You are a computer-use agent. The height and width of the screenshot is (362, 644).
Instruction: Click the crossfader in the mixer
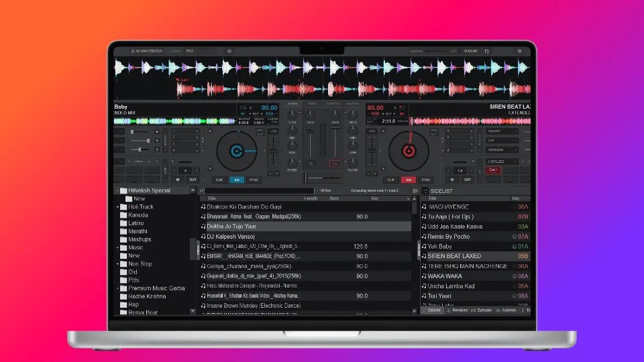coord(322,178)
